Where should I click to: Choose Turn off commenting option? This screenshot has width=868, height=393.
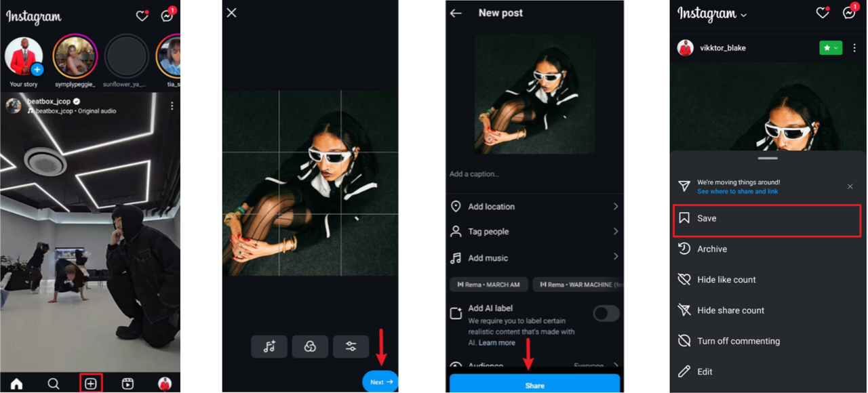tap(767, 341)
